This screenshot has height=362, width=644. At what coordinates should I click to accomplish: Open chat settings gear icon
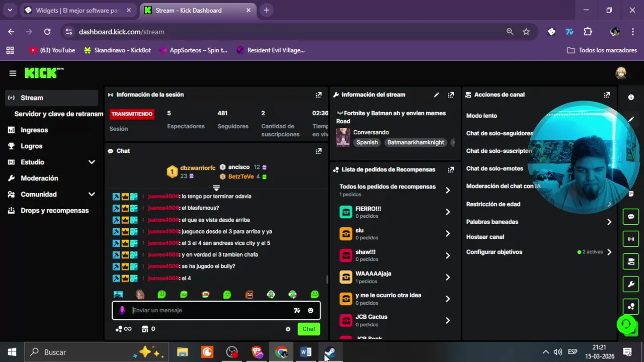tap(288, 329)
